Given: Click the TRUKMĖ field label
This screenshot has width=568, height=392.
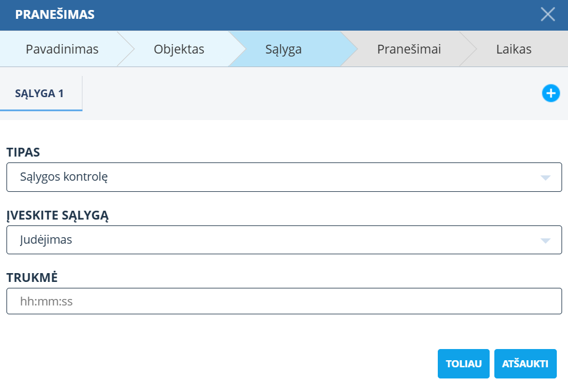Looking at the screenshot, I should coord(32,278).
